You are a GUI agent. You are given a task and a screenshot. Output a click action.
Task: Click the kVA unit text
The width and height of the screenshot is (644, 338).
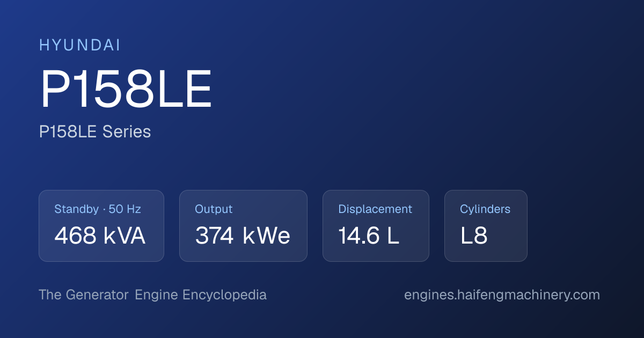pos(123,236)
